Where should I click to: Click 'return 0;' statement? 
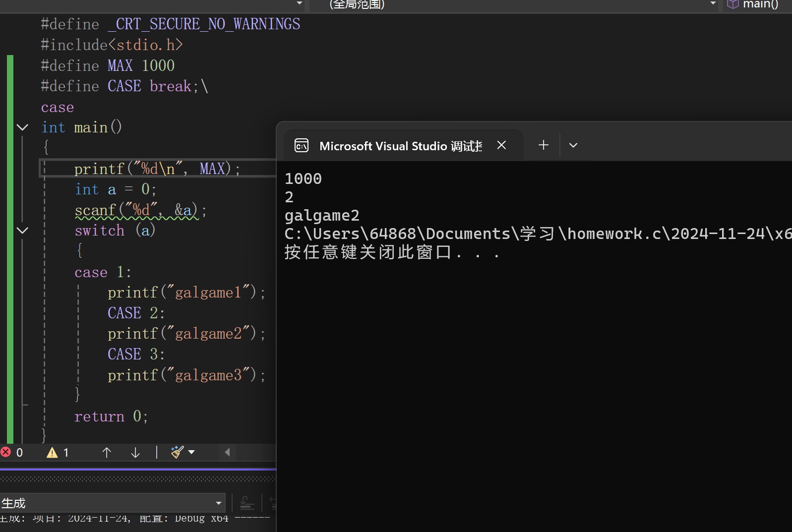[x=111, y=416]
